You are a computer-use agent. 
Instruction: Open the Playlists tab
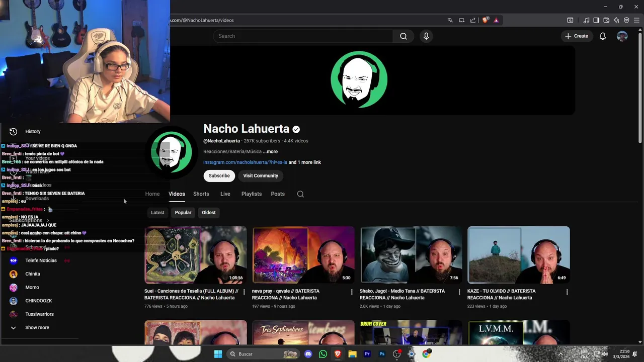point(252,194)
